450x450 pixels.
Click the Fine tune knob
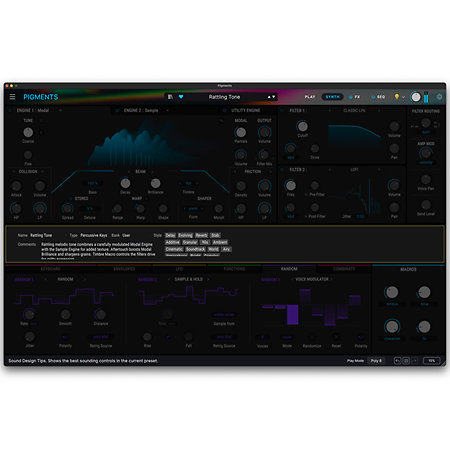click(x=28, y=155)
